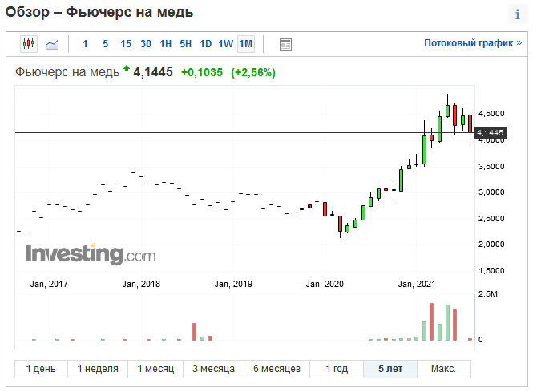Screen dimensions: 537x392
Task: Choose the 1W interval
Action: pos(226,44)
